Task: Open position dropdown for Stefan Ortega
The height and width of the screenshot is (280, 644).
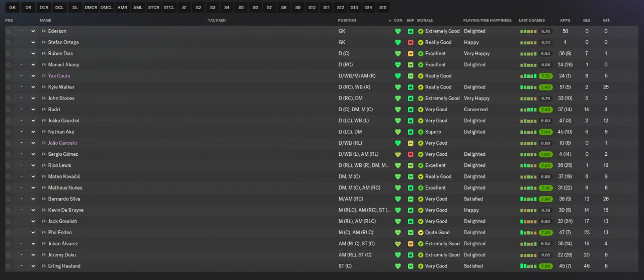Action: (26, 42)
